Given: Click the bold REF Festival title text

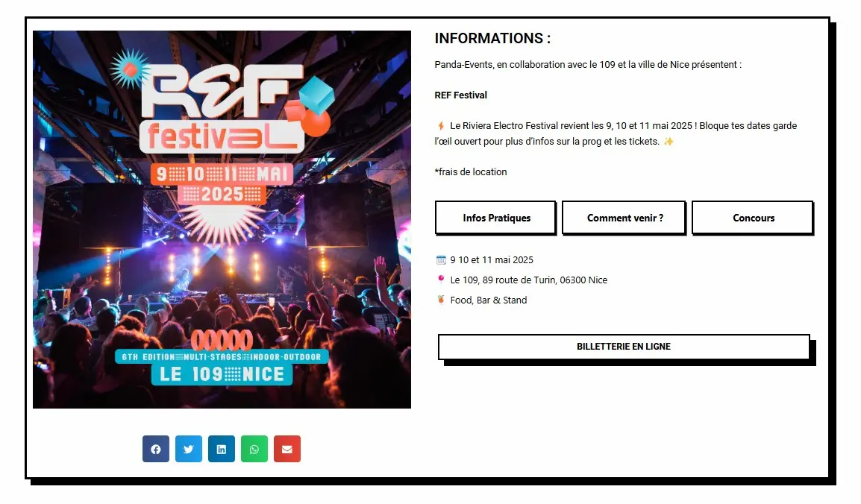Looking at the screenshot, I should point(460,95).
